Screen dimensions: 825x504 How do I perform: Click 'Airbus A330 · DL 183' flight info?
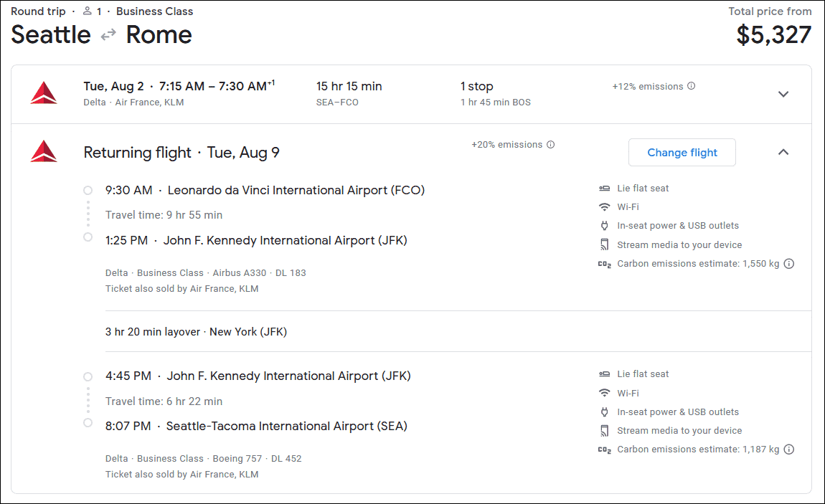(260, 272)
